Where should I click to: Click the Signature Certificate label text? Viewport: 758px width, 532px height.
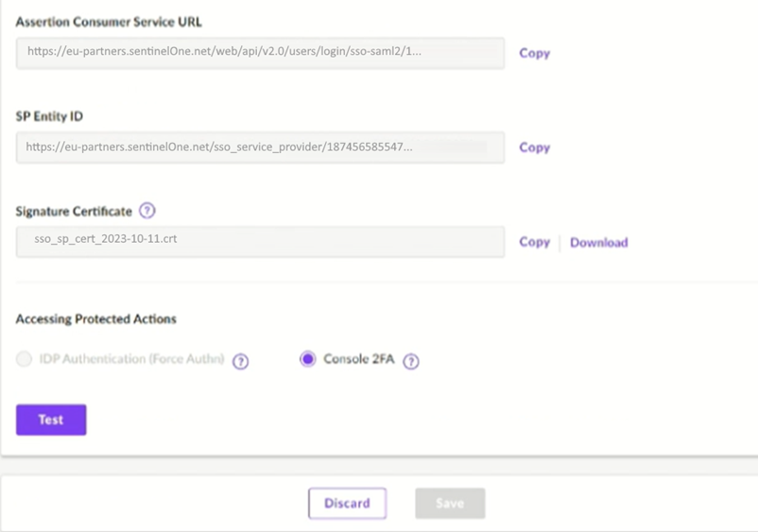tap(74, 212)
